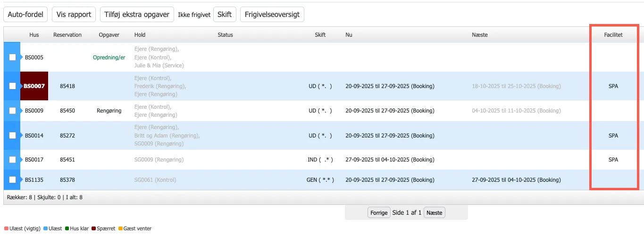Click Tilføj ekstra opgaver button
Image resolution: width=644 pixels, height=235 pixels.
(137, 14)
